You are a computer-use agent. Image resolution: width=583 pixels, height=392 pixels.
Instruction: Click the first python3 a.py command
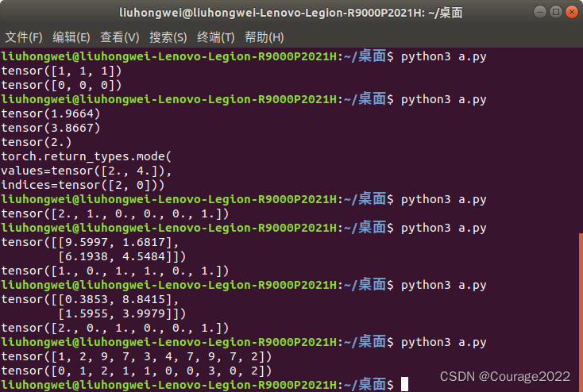443,56
